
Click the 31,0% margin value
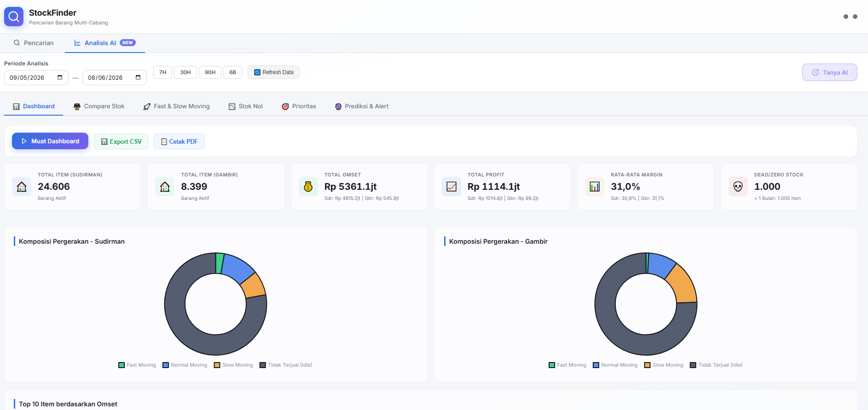point(625,187)
